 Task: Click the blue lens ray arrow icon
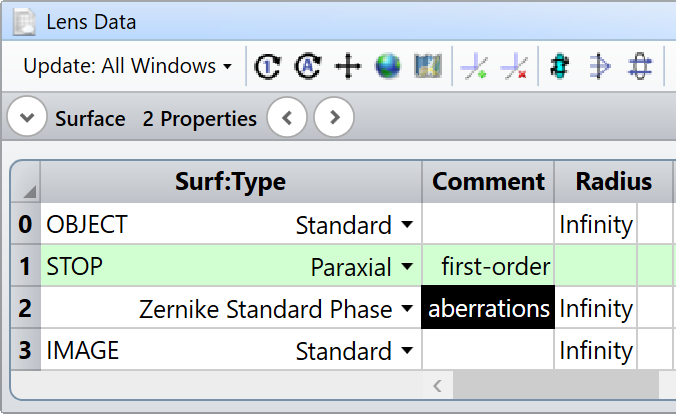tap(599, 67)
